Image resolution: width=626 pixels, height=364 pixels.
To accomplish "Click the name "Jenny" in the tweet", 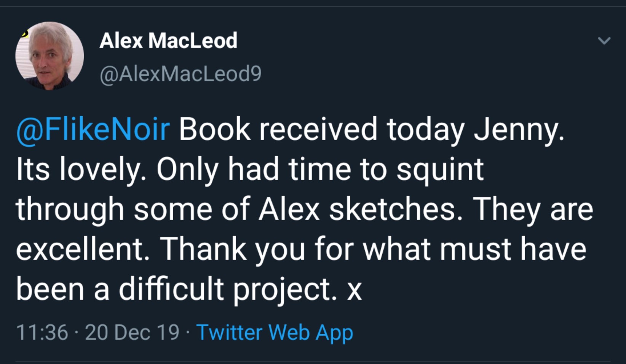I will pyautogui.click(x=518, y=129).
